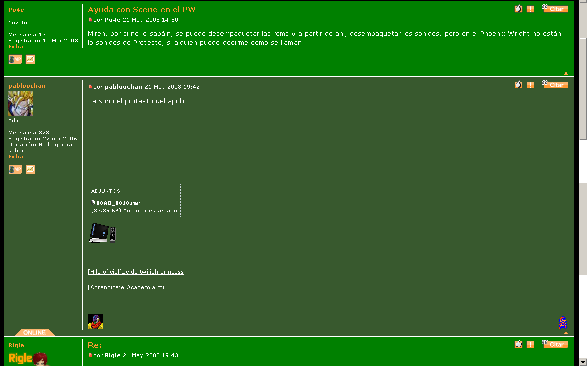Click Wii console signature image
This screenshot has height=366, width=588.
coord(102,233)
